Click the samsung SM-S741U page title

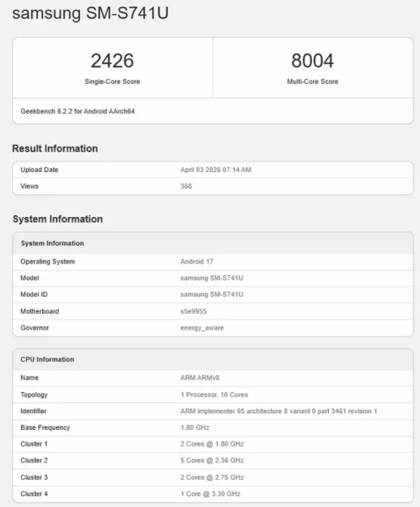pos(91,14)
